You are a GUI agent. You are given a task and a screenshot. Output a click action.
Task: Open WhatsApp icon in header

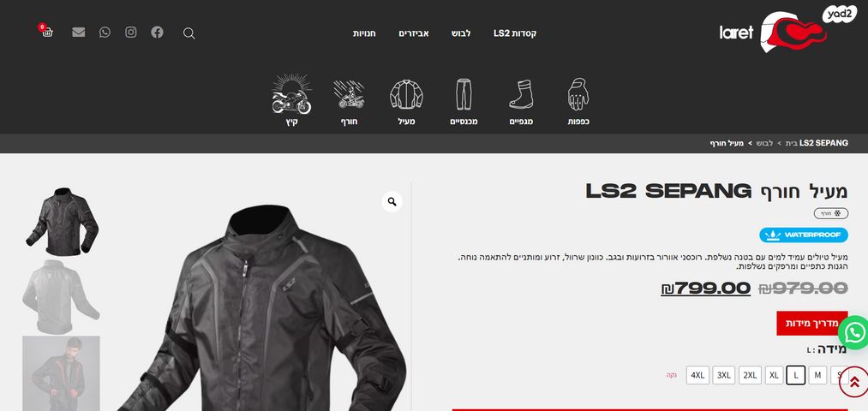[x=105, y=32]
